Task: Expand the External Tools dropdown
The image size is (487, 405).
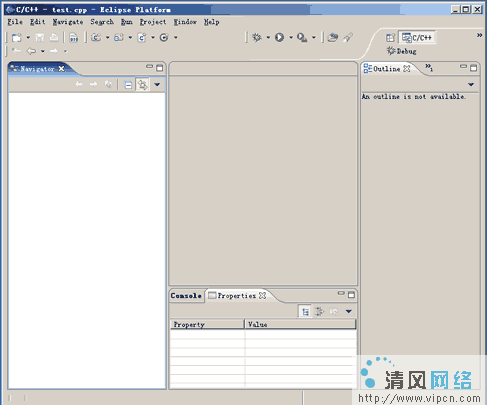Action: pos(314,38)
